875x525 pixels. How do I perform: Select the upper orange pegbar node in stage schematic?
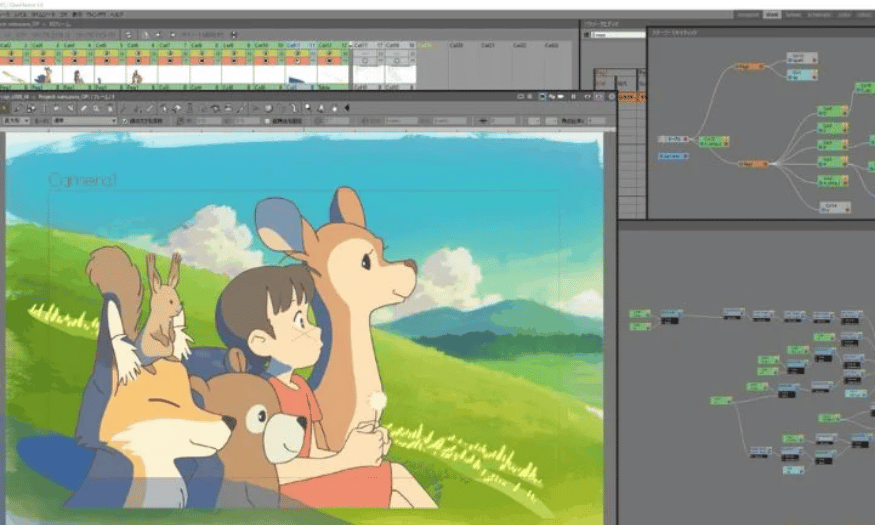pos(749,66)
